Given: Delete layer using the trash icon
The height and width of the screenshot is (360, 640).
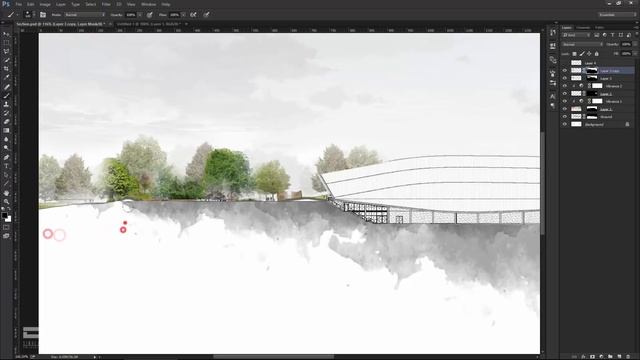Looking at the screenshot, I should tap(628, 356).
